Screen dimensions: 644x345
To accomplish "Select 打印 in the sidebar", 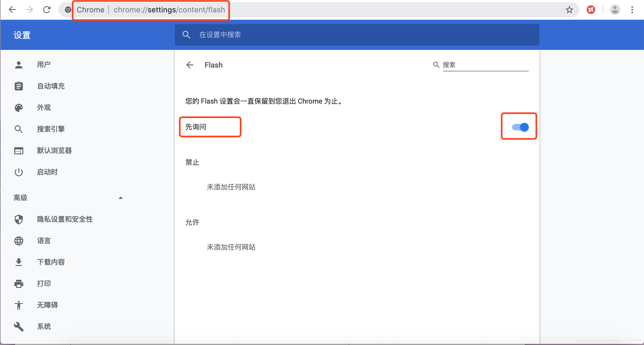I will click(x=44, y=284).
